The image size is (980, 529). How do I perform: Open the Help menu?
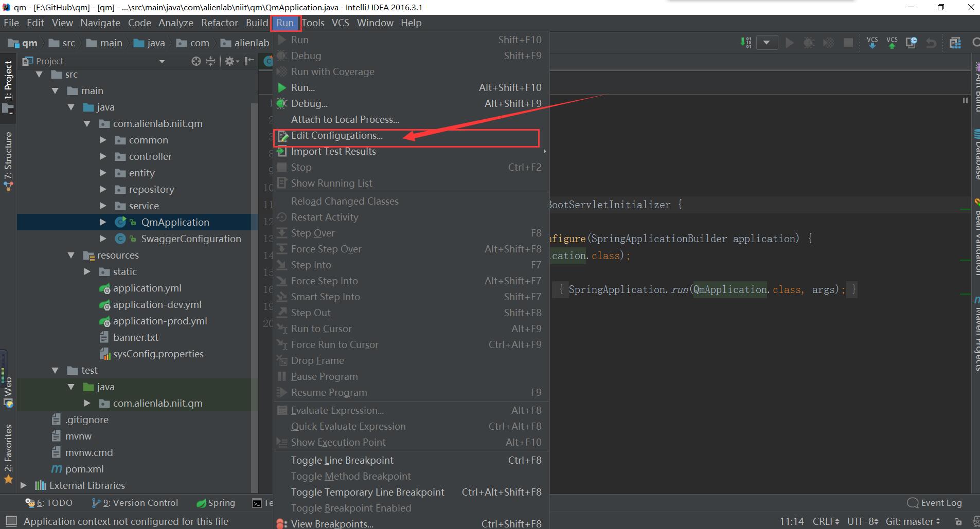[411, 23]
